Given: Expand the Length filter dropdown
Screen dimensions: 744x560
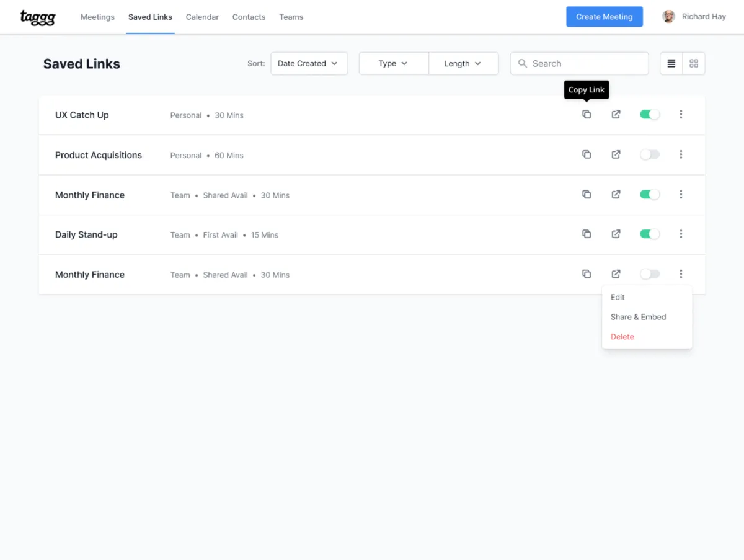Looking at the screenshot, I should tap(463, 63).
